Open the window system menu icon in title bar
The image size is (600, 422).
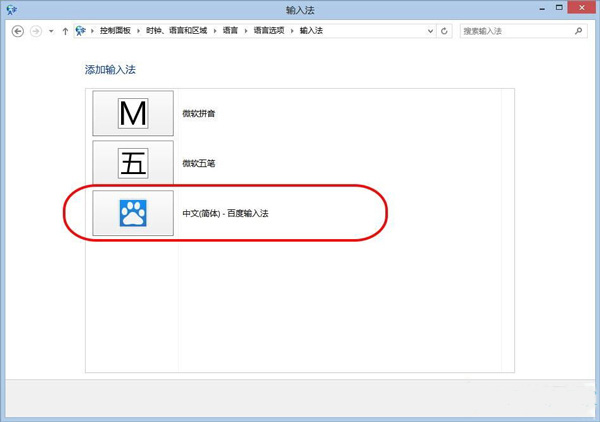[x=10, y=9]
